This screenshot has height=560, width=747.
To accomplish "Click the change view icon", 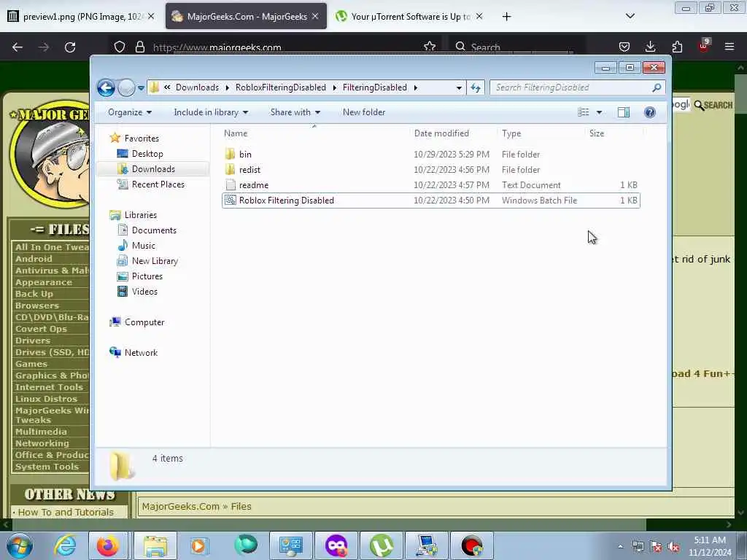I will point(583,112).
